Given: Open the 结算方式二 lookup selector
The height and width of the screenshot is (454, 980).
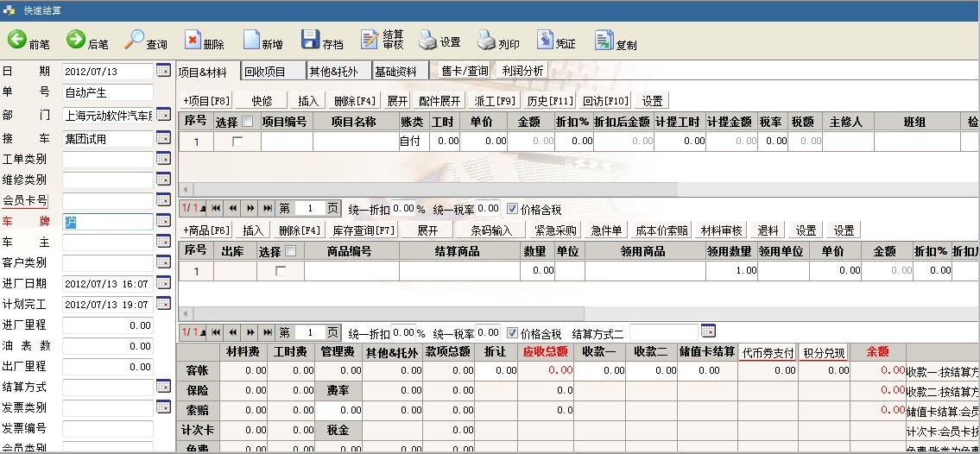Looking at the screenshot, I should 708,331.
